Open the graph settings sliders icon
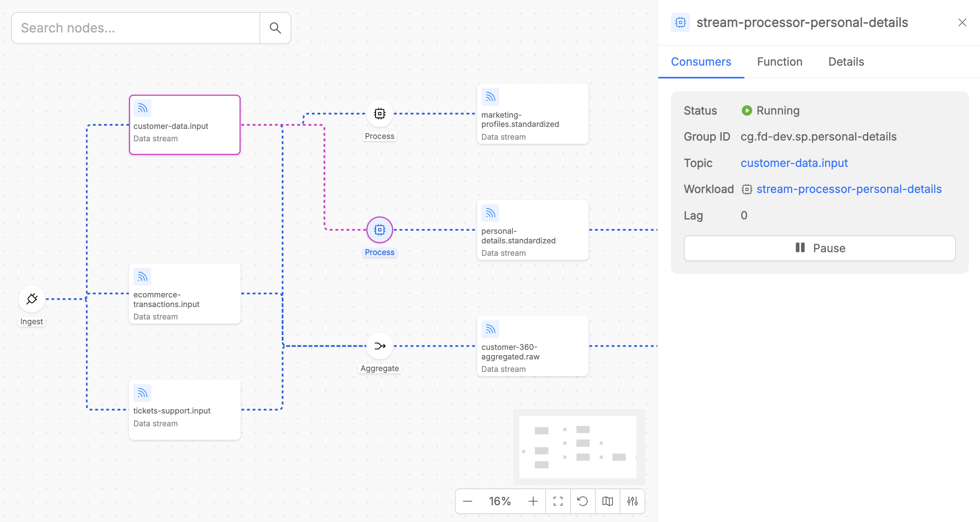The image size is (980, 522). tap(633, 501)
